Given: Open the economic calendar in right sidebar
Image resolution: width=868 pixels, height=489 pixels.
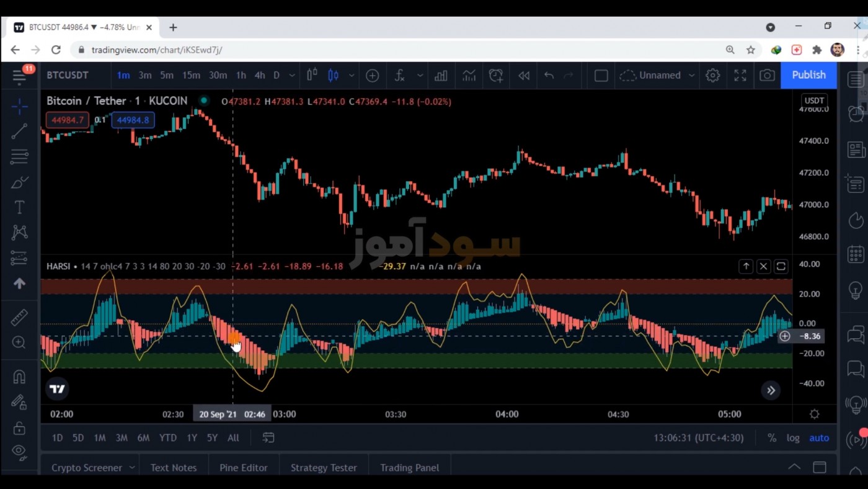Looking at the screenshot, I should 856,254.
